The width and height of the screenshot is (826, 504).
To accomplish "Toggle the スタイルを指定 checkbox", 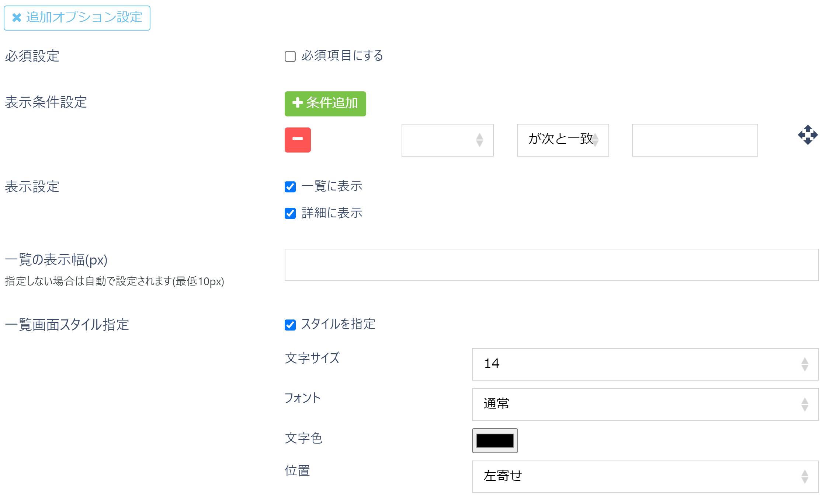I will pyautogui.click(x=290, y=325).
